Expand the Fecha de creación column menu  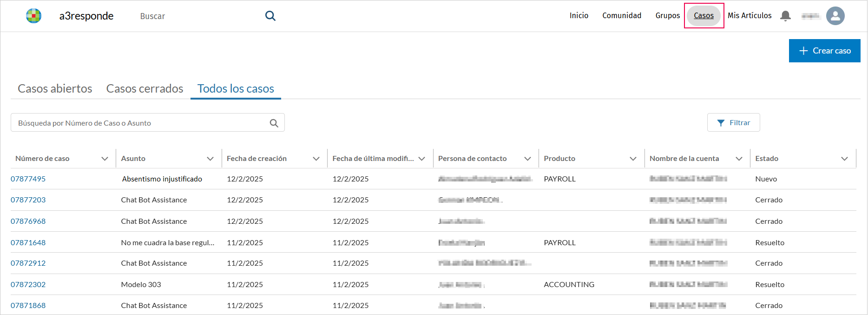pyautogui.click(x=316, y=159)
